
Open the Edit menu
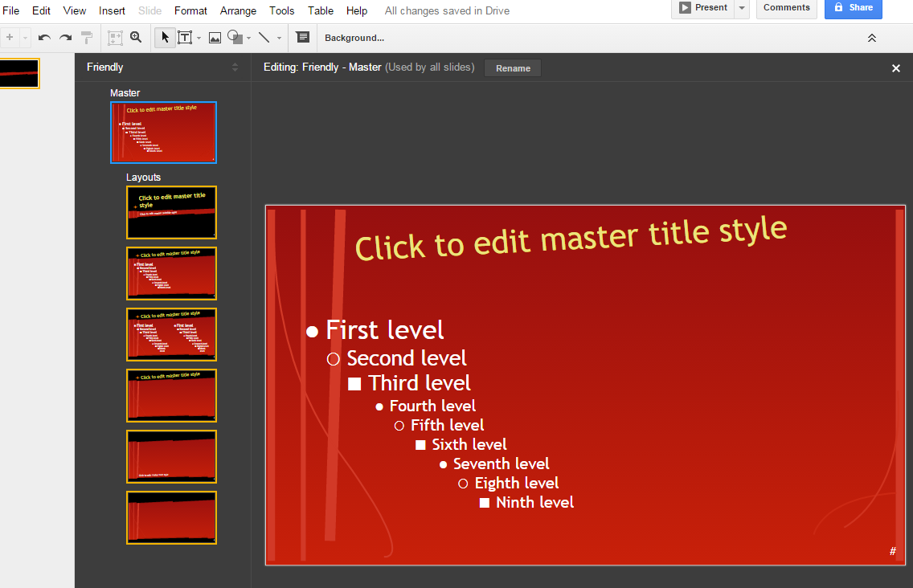[x=41, y=10]
